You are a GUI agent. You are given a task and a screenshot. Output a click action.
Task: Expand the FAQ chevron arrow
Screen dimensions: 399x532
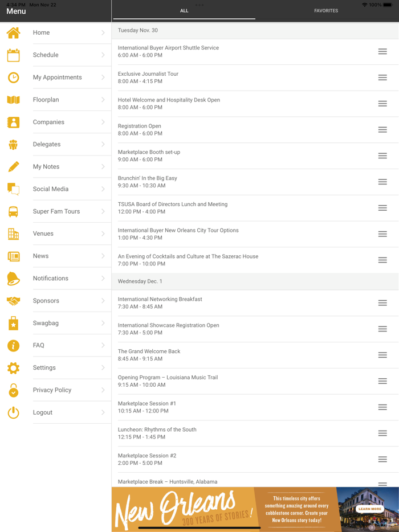point(103,345)
